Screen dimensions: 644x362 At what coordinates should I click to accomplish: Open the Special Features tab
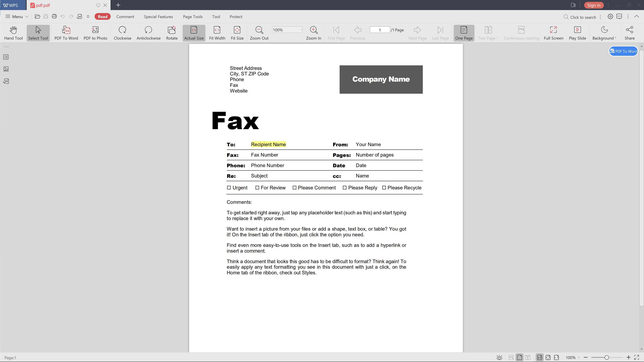(158, 16)
